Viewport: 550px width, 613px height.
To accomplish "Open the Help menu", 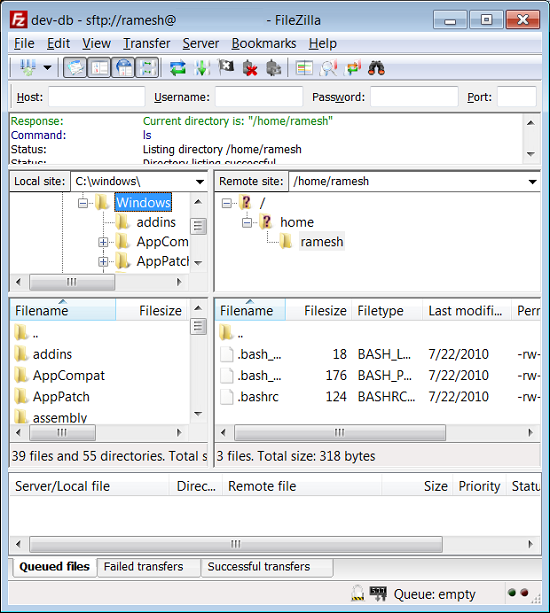I will (322, 43).
